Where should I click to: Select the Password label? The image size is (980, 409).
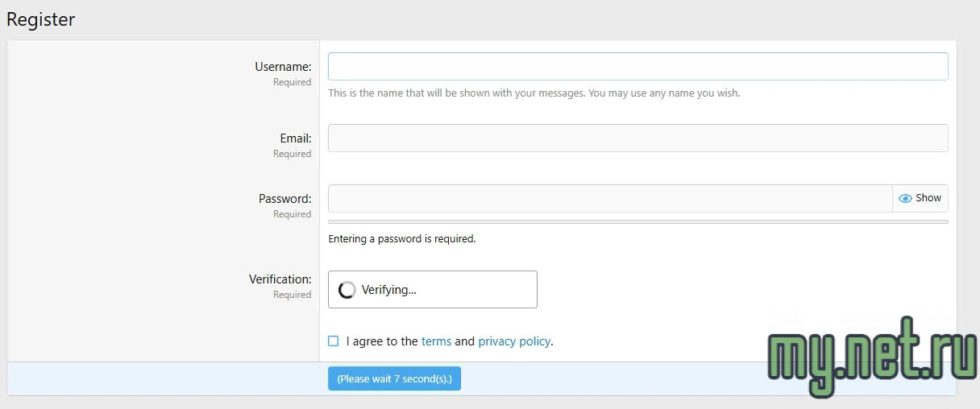point(284,199)
